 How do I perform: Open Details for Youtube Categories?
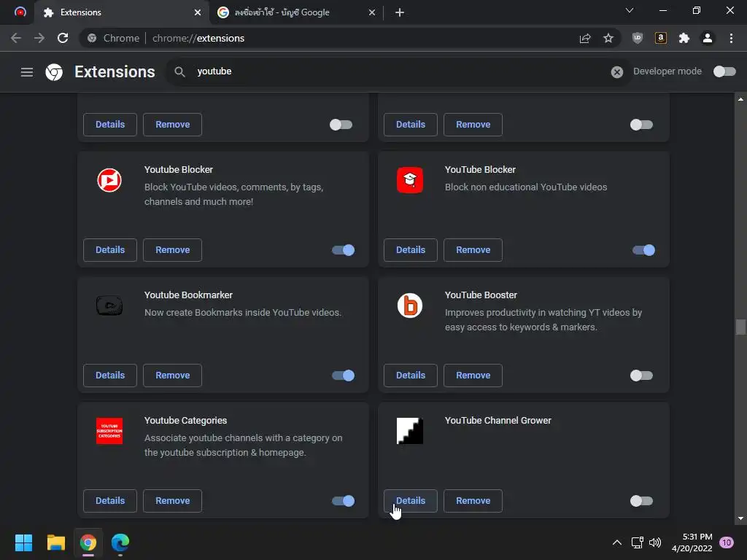(110, 500)
